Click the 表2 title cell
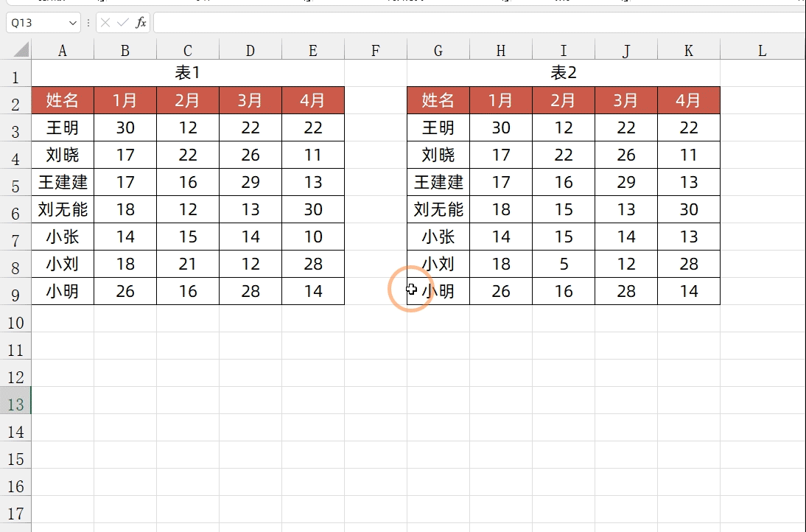The width and height of the screenshot is (806, 532). 564,72
